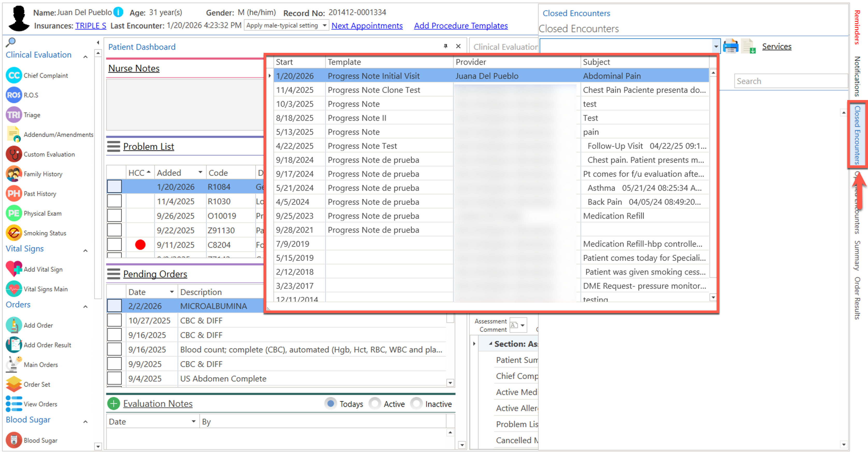Select the Inactive radio button
Viewport: 868px width, 453px height.
pos(416,404)
